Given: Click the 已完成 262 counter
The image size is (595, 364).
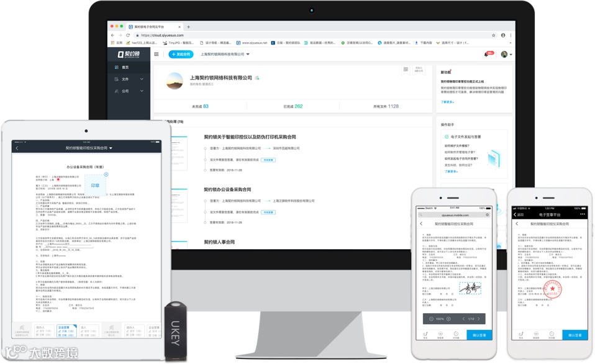Looking at the screenshot, I should (x=293, y=106).
